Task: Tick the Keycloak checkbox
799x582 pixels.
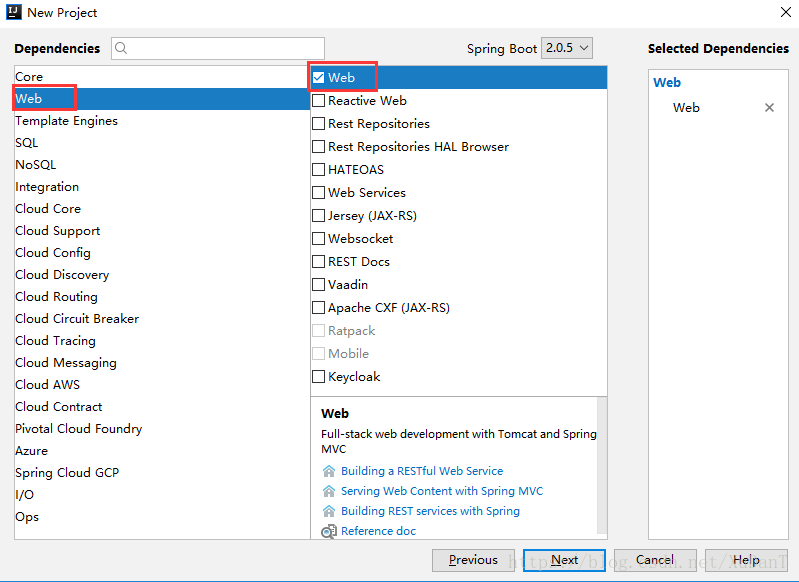Action: 318,377
